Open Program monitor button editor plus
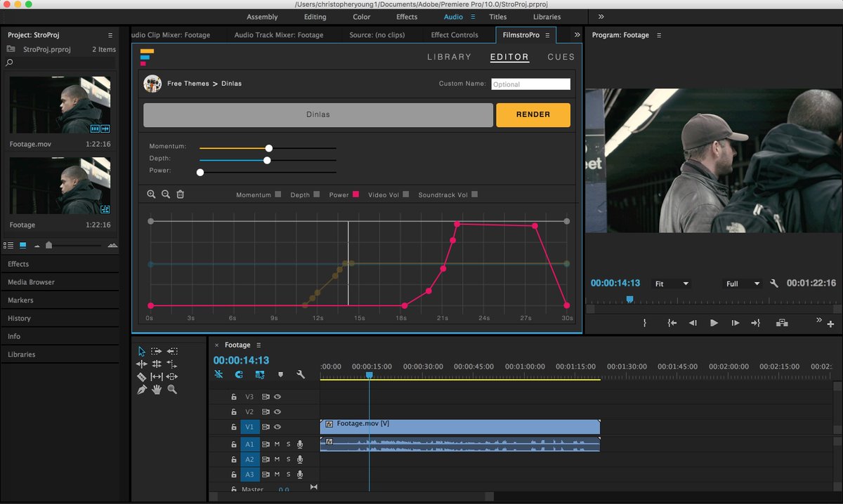This screenshot has height=504, width=843. pos(830,324)
